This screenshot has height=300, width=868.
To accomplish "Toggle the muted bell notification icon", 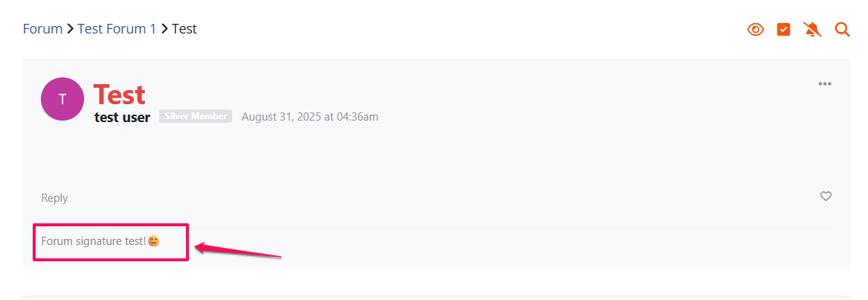I will point(813,29).
